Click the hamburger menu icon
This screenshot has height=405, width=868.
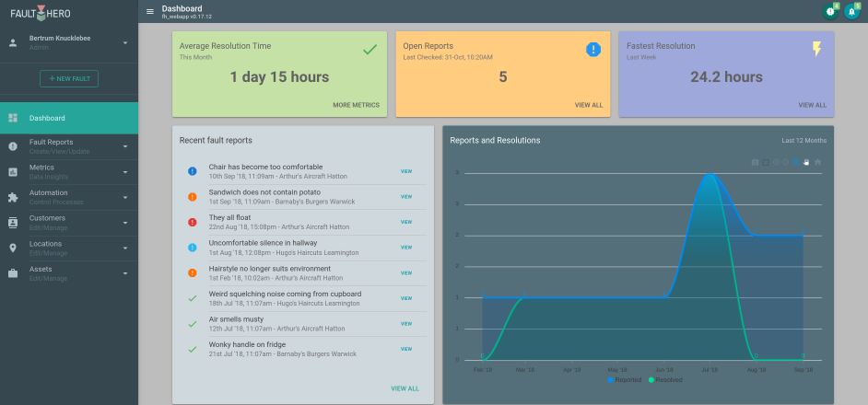coord(150,11)
